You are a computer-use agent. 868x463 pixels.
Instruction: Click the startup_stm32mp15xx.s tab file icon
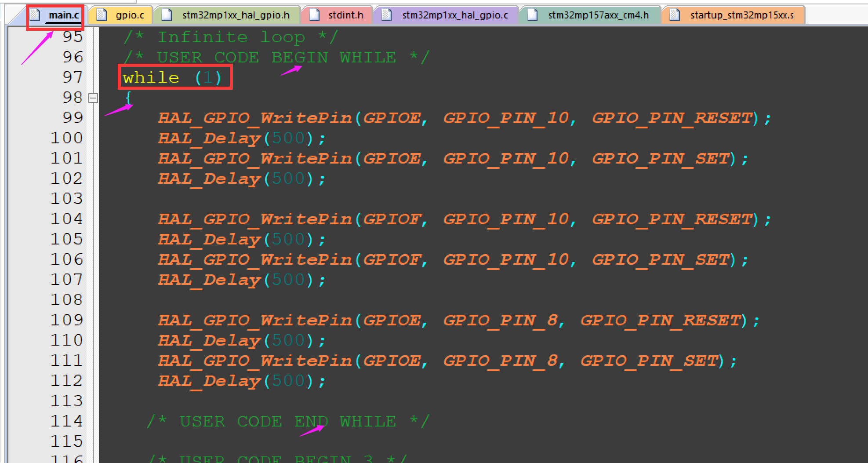tap(675, 15)
